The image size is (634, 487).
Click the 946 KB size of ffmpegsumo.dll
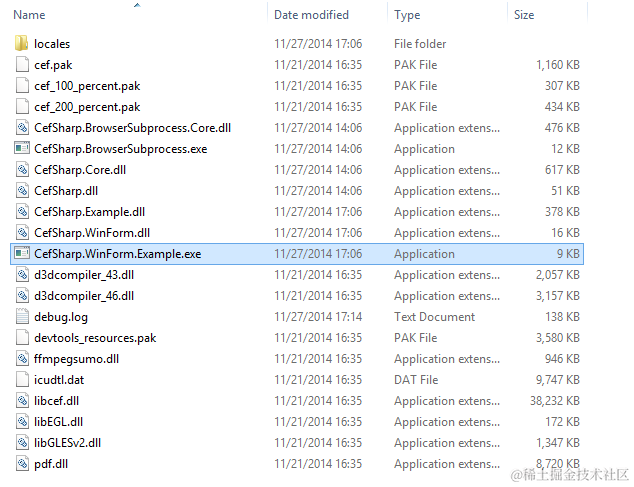(x=562, y=359)
